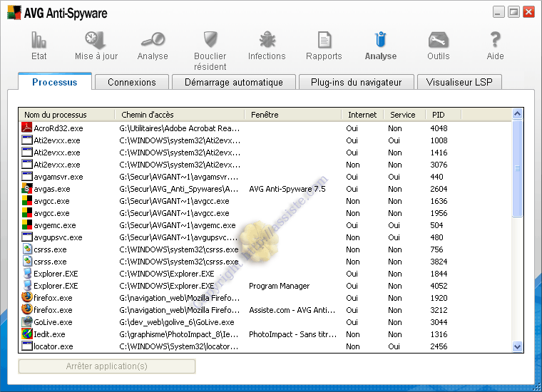
Task: Click the 'AVG Anti-Spyware 7.5' window cell
Action: point(287,189)
